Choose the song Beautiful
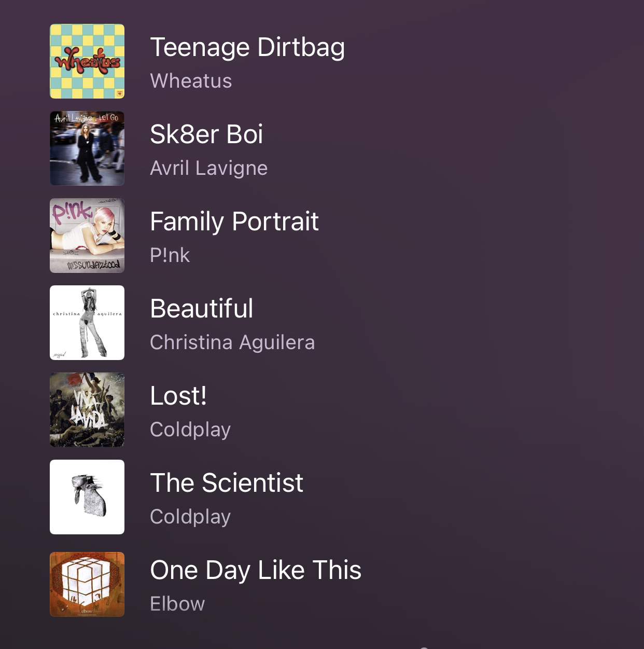This screenshot has width=644, height=649. 202,309
